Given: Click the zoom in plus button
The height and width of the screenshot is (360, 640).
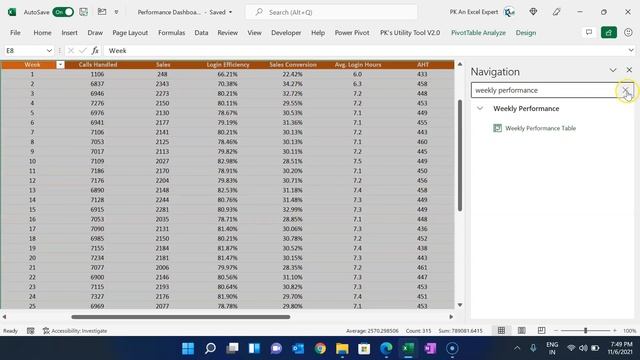Looking at the screenshot, I should pos(615,331).
